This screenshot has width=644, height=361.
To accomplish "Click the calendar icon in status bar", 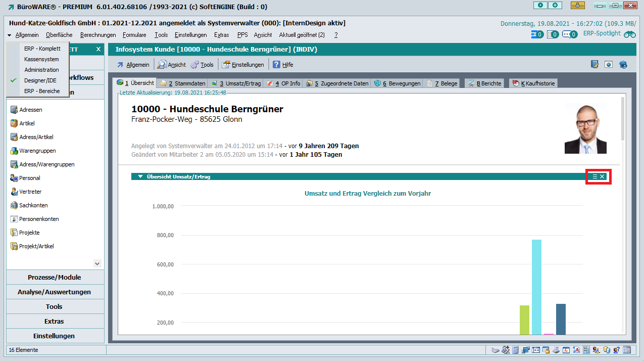I will coord(627,350).
